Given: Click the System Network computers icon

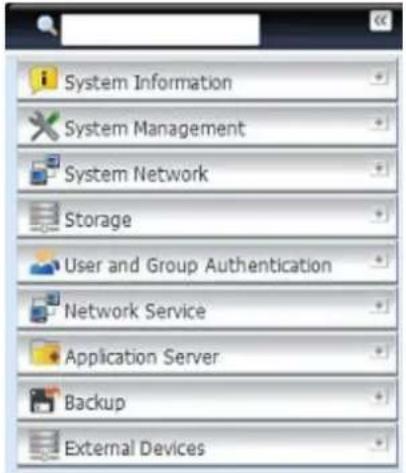Looking at the screenshot, I should [44, 170].
